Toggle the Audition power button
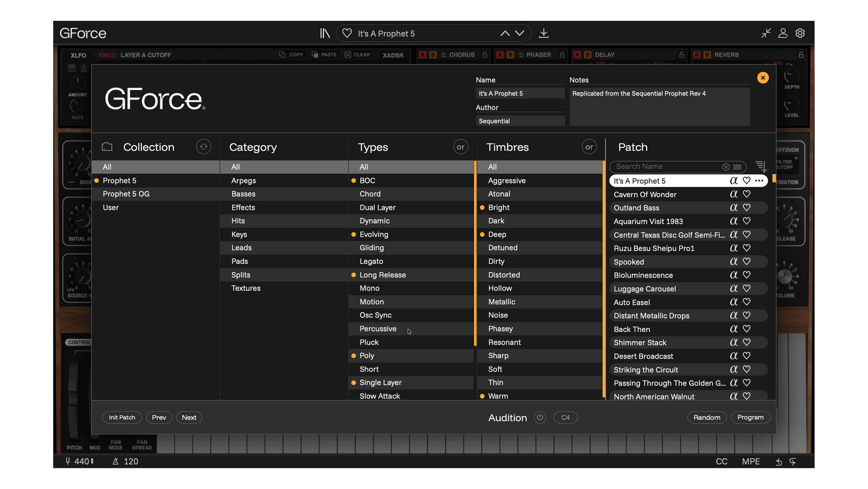Image resolution: width=868 pixels, height=489 pixels. click(540, 418)
